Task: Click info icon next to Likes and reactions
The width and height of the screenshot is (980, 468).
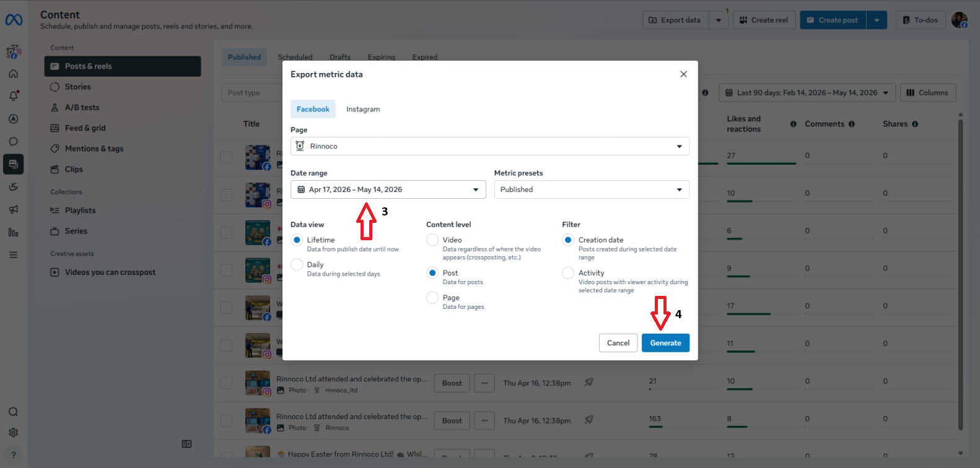Action: (794, 124)
